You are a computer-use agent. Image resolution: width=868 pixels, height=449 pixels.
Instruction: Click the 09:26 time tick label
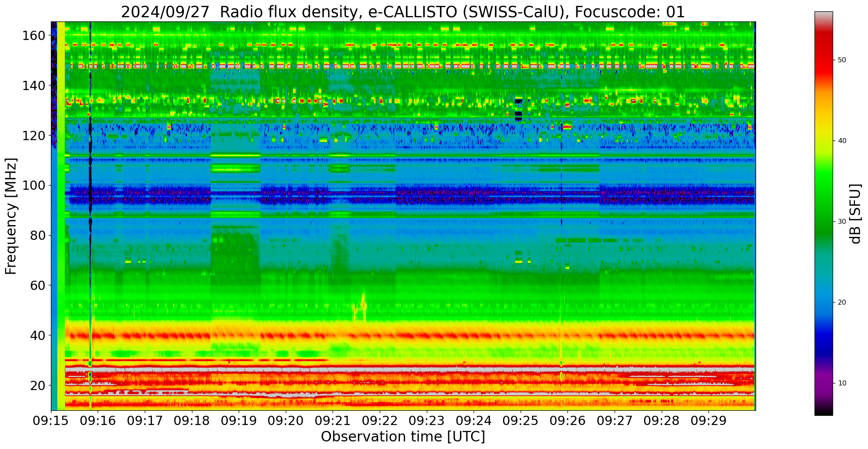pos(568,420)
